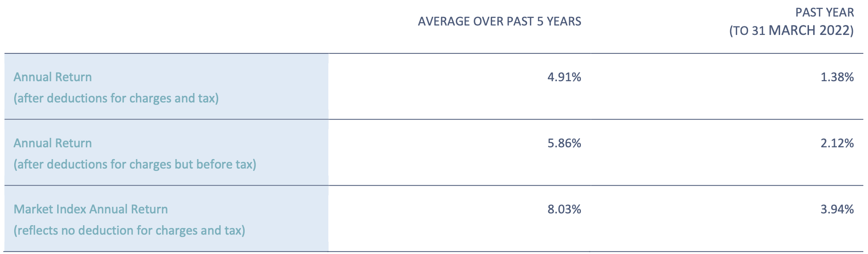
Task: Click the divider line below the header row
Action: pos(434,53)
